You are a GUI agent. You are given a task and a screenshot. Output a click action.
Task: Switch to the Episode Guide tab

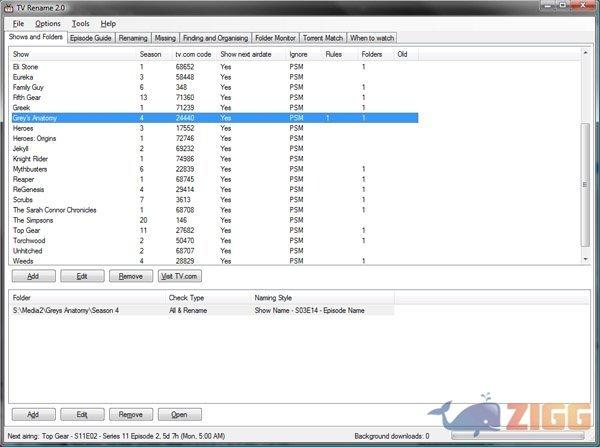click(90, 38)
